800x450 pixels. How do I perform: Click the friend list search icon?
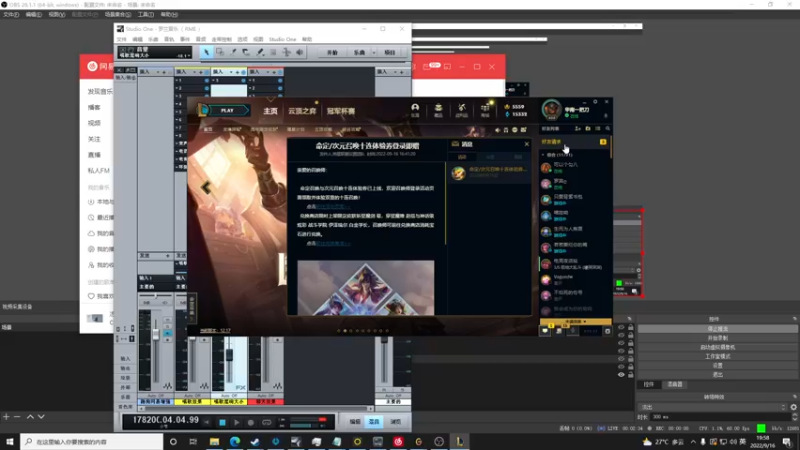(x=607, y=129)
